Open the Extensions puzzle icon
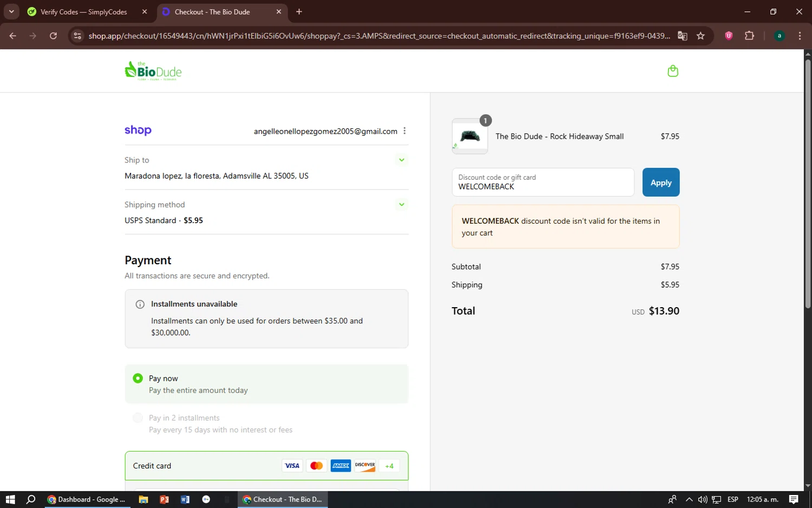This screenshot has width=812, height=508. pos(749,36)
